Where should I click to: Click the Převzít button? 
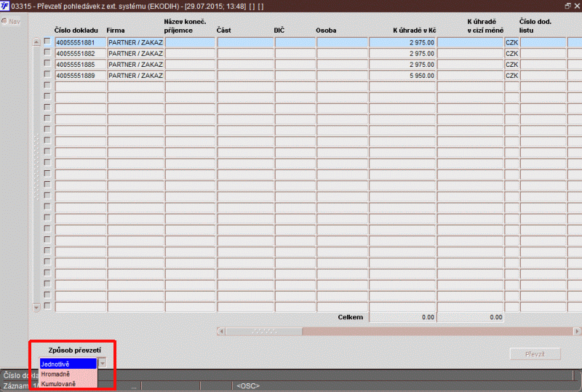coord(535,354)
